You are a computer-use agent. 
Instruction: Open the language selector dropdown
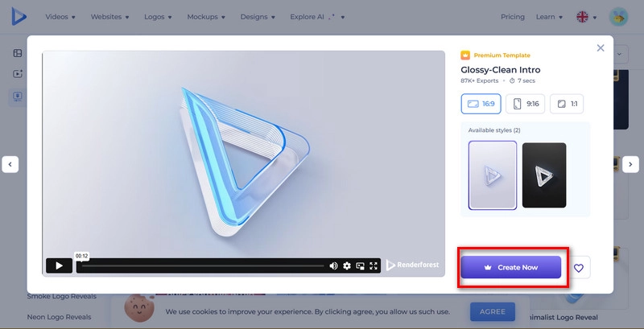(586, 17)
